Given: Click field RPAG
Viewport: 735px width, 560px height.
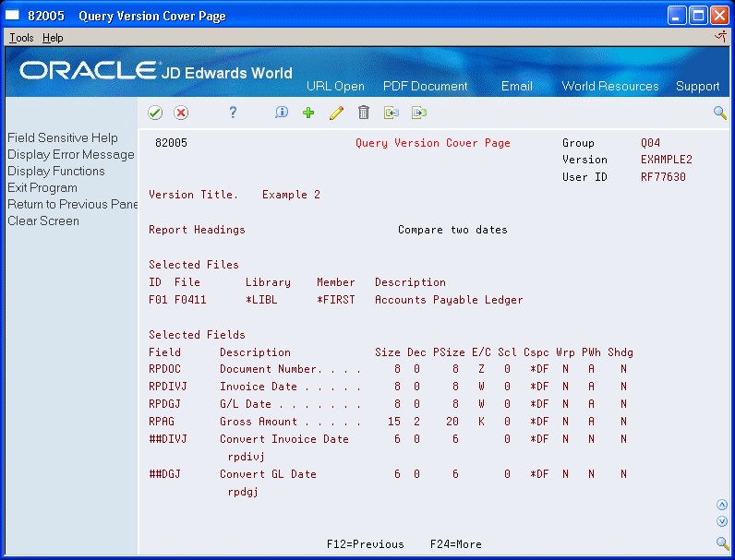Looking at the screenshot, I should click(x=162, y=422).
